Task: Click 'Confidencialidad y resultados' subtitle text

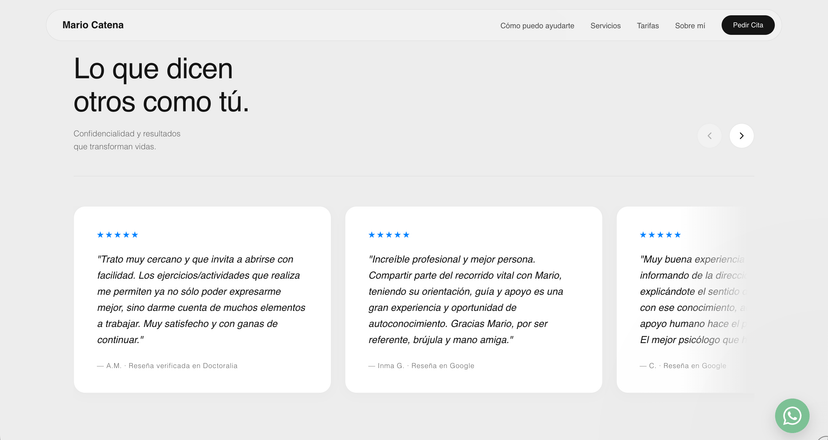Action: (127, 134)
